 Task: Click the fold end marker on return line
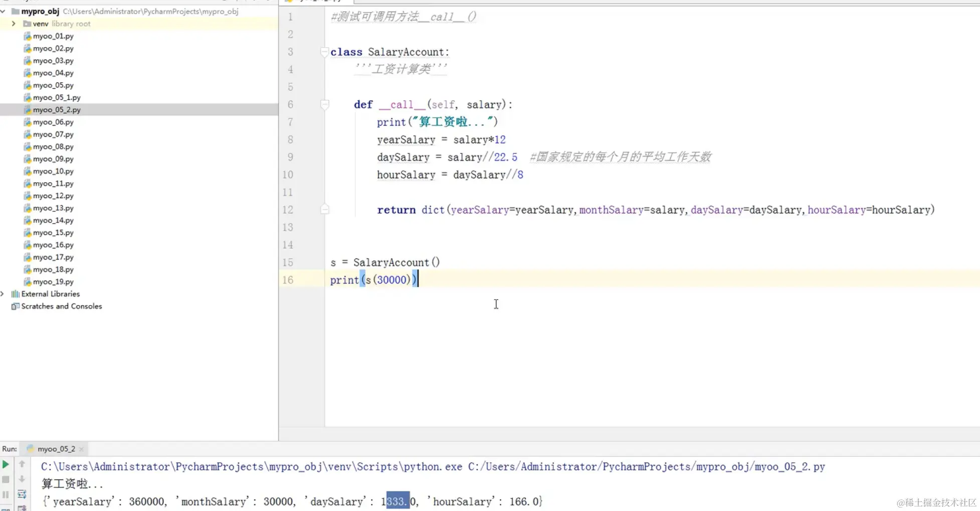[324, 209]
